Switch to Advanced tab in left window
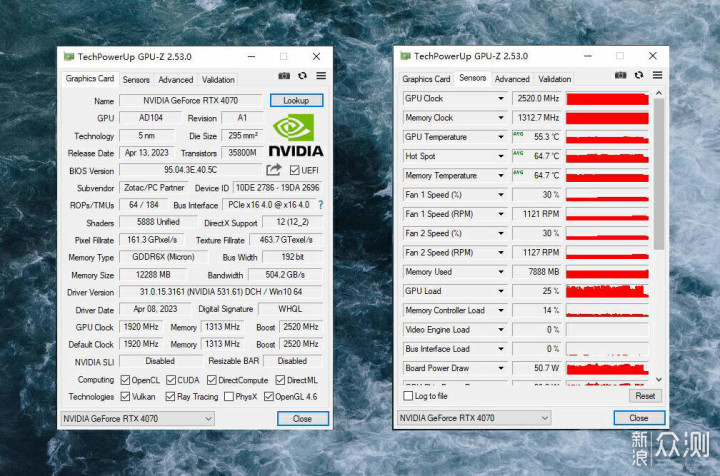The width and height of the screenshot is (720, 476). 175,79
